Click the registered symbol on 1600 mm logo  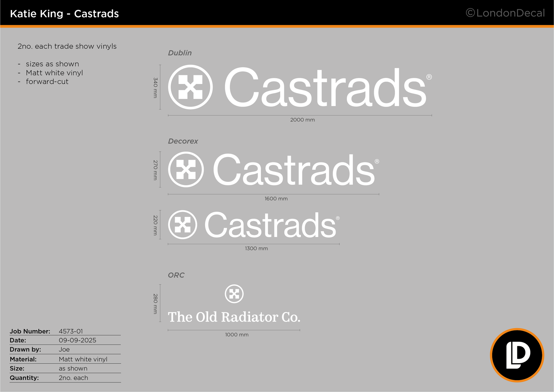coord(377,161)
